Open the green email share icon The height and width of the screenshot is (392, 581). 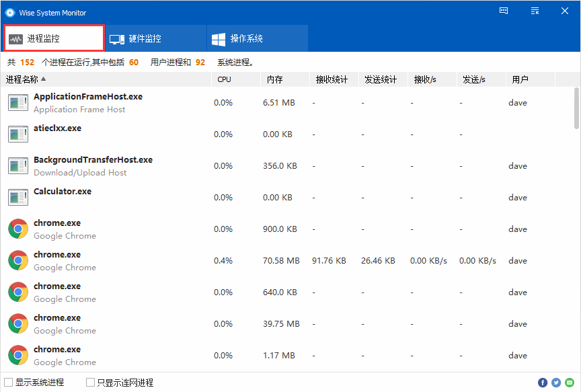tap(570, 383)
